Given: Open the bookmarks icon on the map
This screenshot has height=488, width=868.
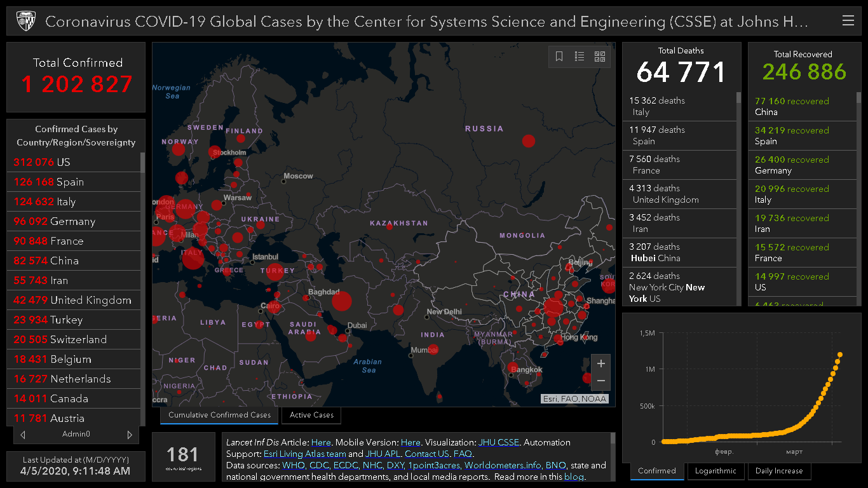Looking at the screenshot, I should pos(559,57).
